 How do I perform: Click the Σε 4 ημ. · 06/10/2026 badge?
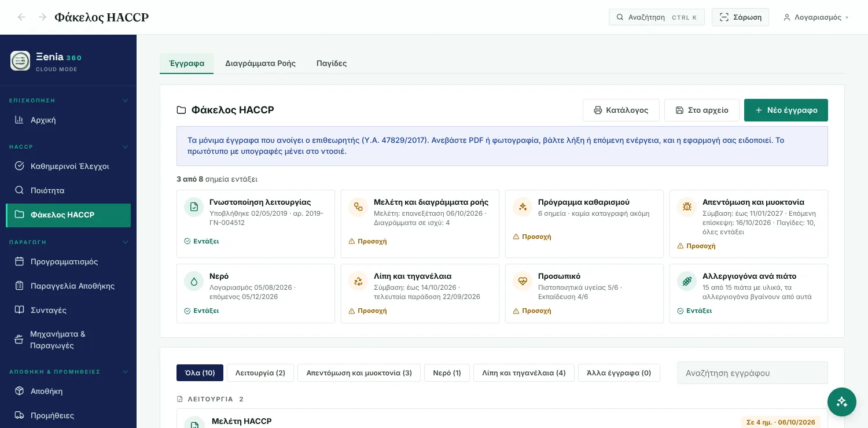(781, 422)
